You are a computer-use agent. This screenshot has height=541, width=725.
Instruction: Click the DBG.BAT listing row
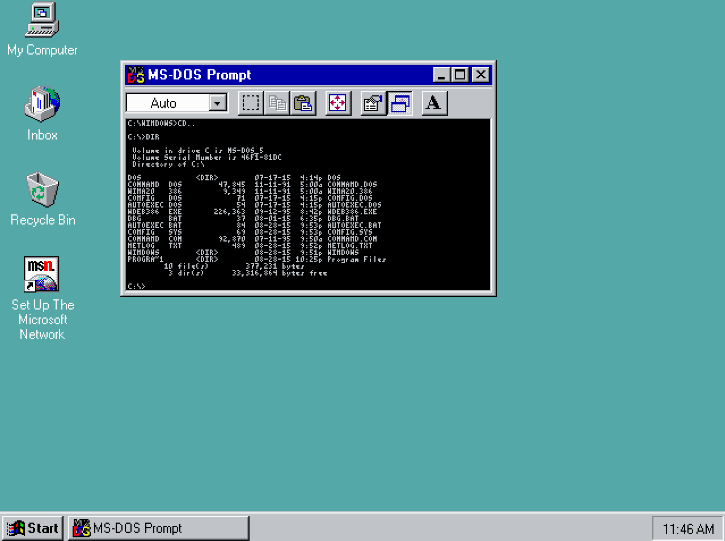243,218
